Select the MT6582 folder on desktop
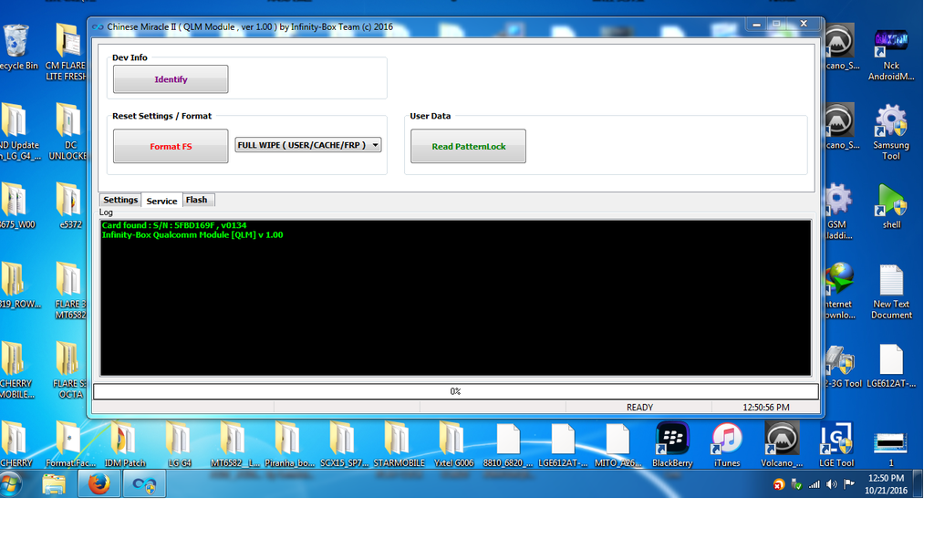Screen dimensions: 934x560 [x=234, y=444]
